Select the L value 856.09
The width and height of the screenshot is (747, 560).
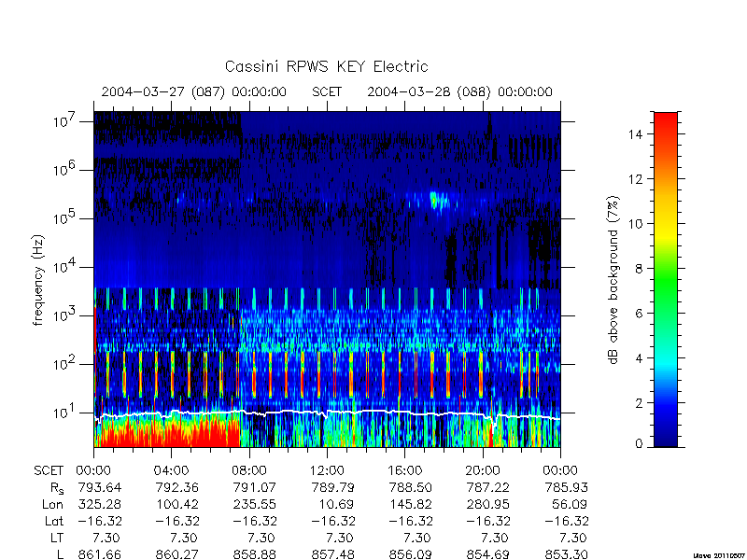pyautogui.click(x=411, y=554)
